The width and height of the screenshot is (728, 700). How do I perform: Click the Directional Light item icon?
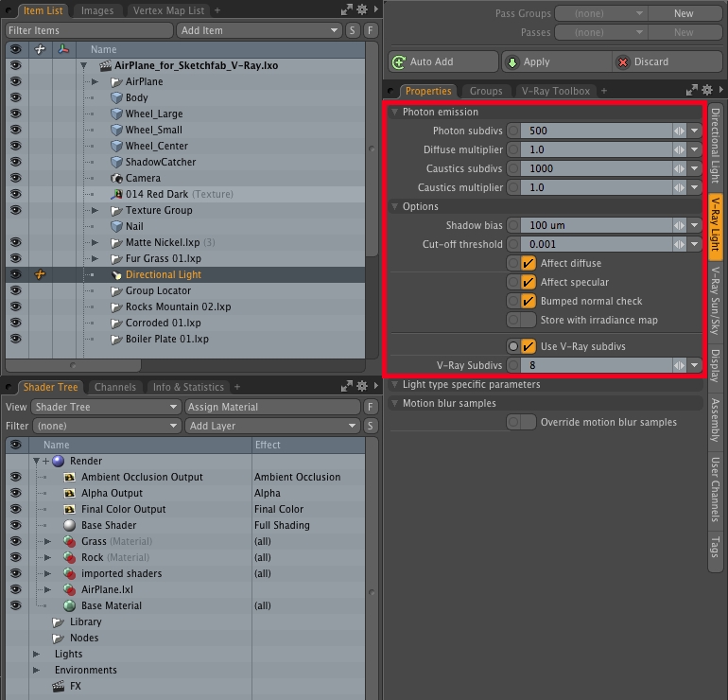(116, 275)
